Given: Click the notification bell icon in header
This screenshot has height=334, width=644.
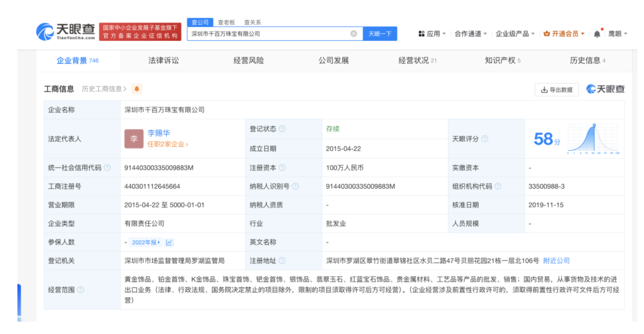Looking at the screenshot, I should point(597,34).
